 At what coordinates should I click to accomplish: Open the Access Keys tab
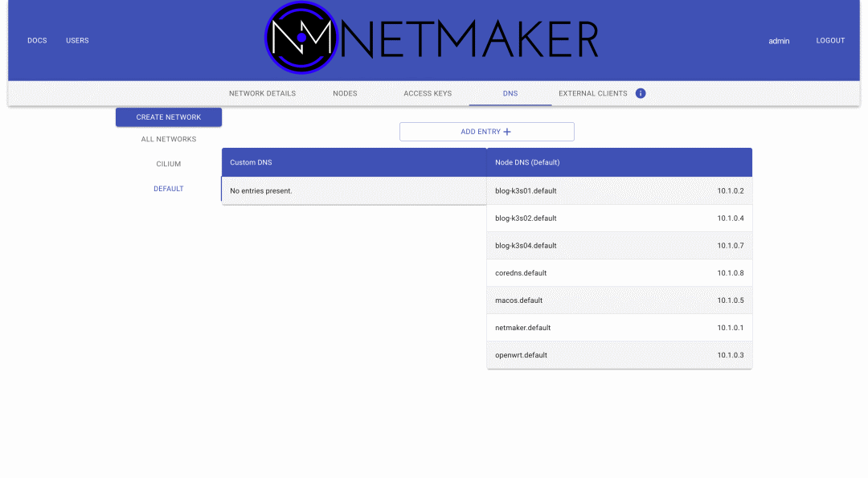(428, 93)
